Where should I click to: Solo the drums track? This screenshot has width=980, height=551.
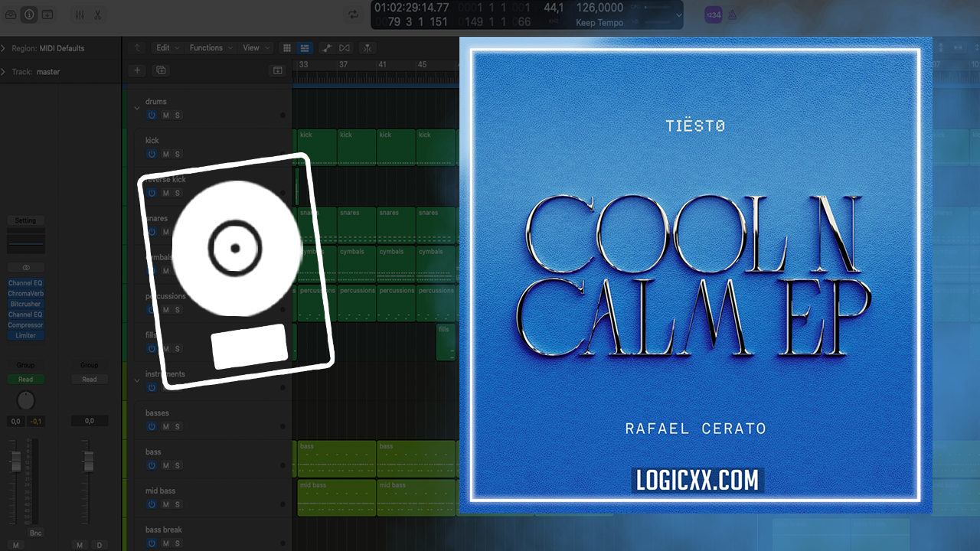pos(178,115)
